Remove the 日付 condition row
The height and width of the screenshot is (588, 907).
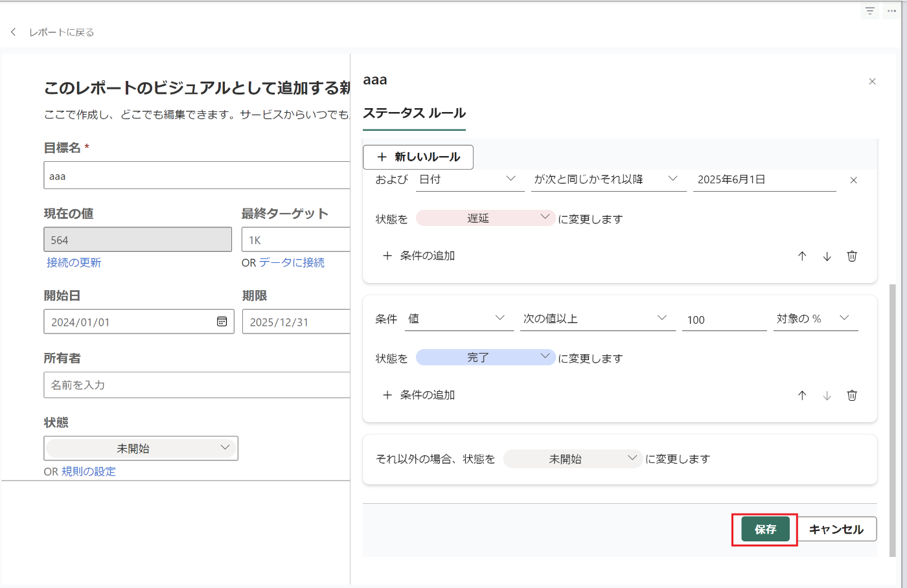[853, 180]
